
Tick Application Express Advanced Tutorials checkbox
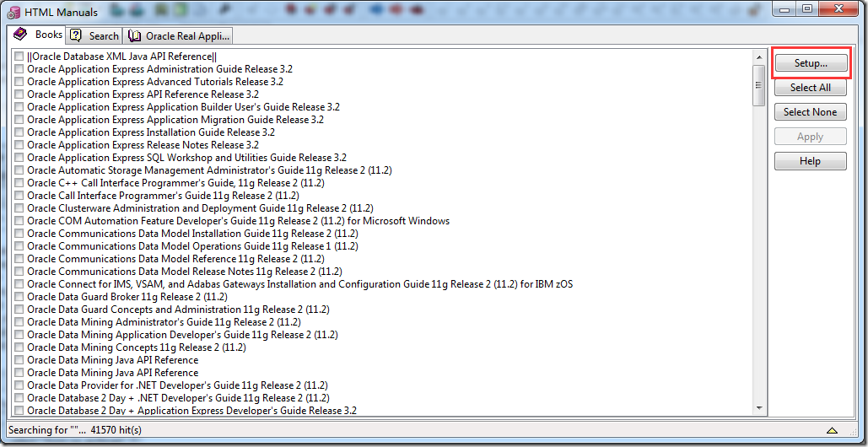click(19, 82)
